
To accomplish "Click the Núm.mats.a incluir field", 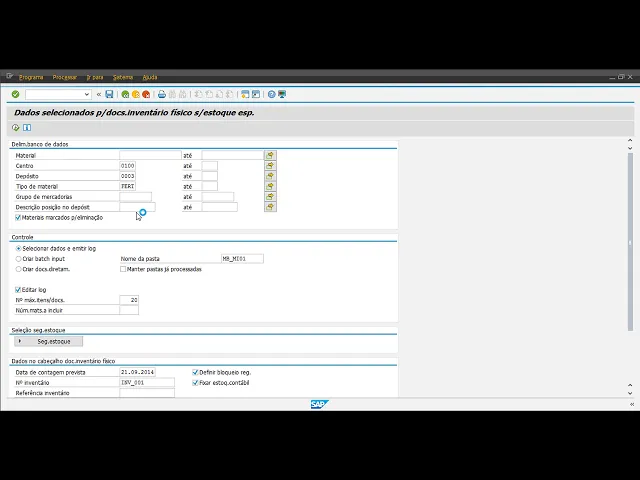I will [129, 310].
